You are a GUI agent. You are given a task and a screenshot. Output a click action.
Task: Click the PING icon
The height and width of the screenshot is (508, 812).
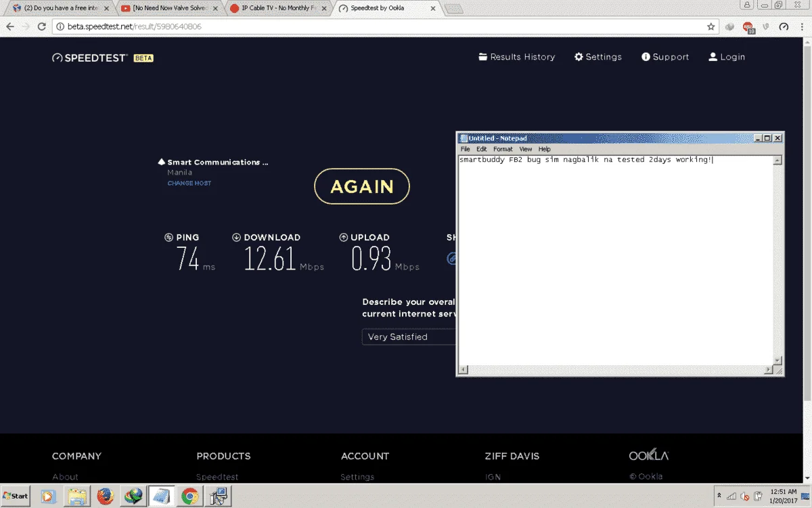tap(168, 237)
